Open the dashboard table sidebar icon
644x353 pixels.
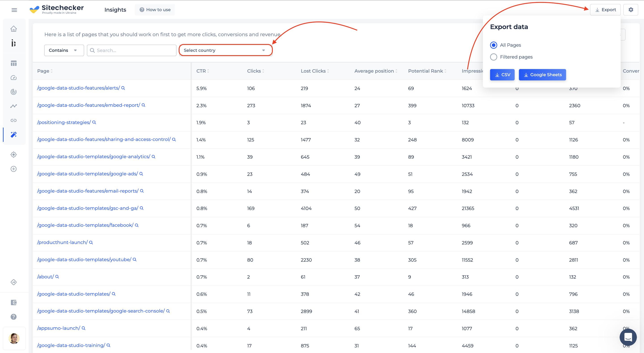point(14,63)
